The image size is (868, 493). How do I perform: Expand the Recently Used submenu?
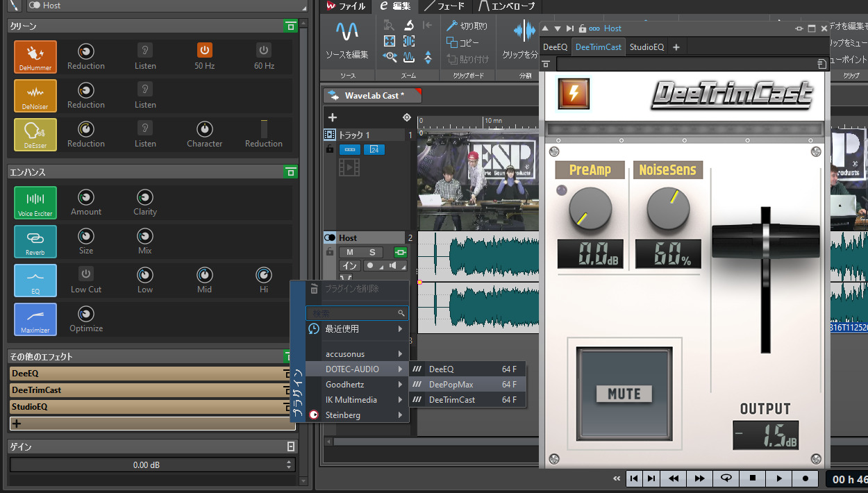tap(358, 328)
